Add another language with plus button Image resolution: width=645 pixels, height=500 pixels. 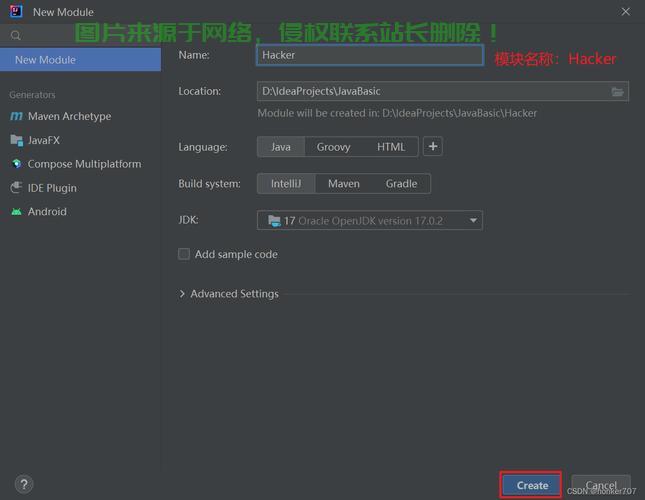point(433,147)
